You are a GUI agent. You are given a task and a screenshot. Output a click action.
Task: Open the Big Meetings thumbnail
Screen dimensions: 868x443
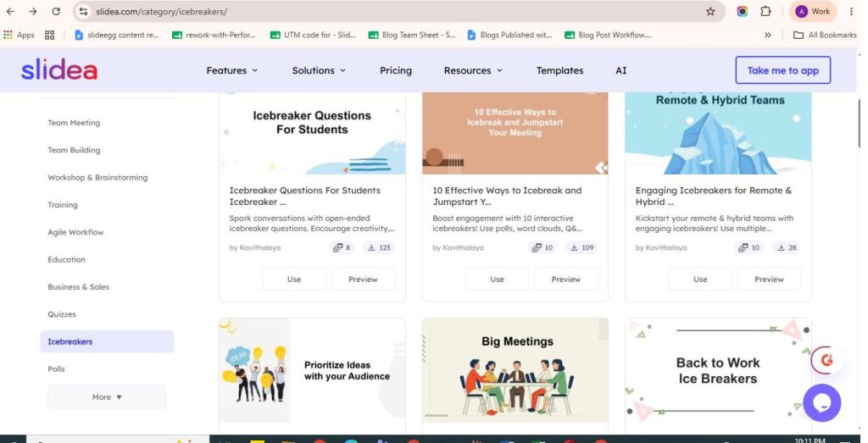[515, 370]
